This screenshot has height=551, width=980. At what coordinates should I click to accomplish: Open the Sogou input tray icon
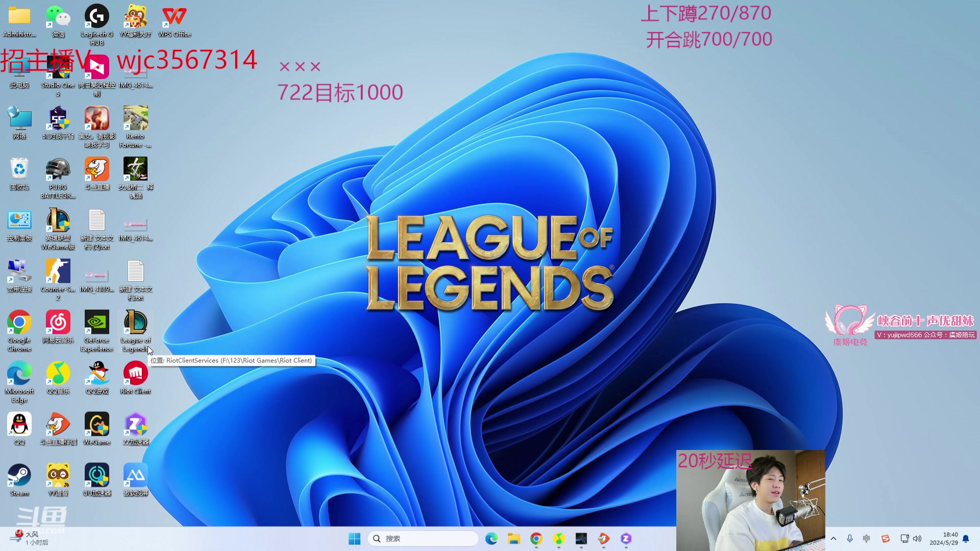tap(886, 539)
